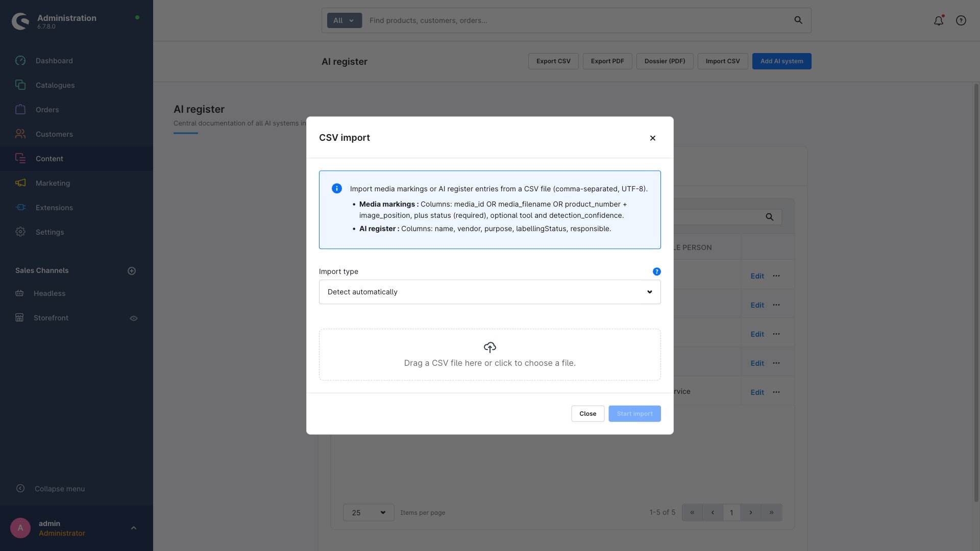Click the Export CSV button

pos(553,61)
